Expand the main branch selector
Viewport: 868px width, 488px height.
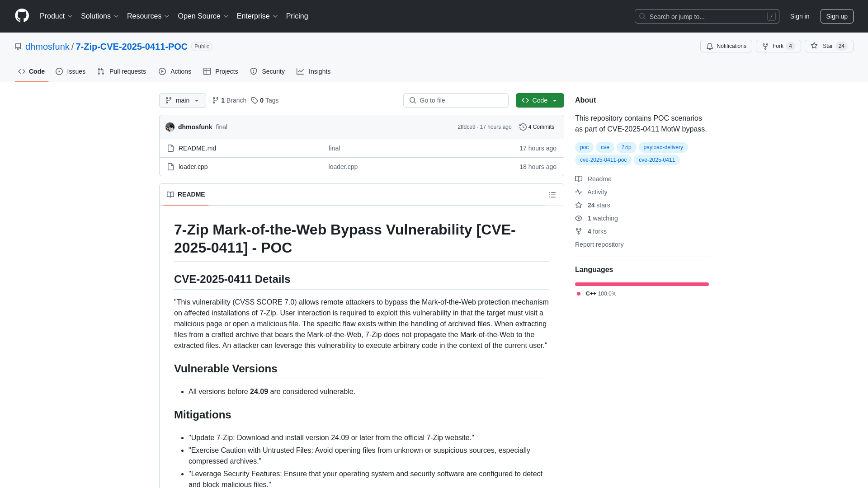coord(182,100)
